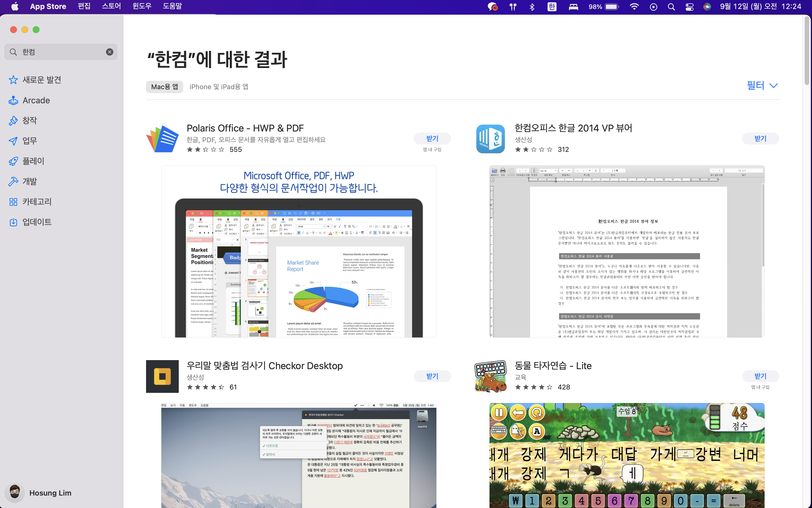Open Control Center from the menu bar
812x508 pixels.
pyautogui.click(x=689, y=7)
